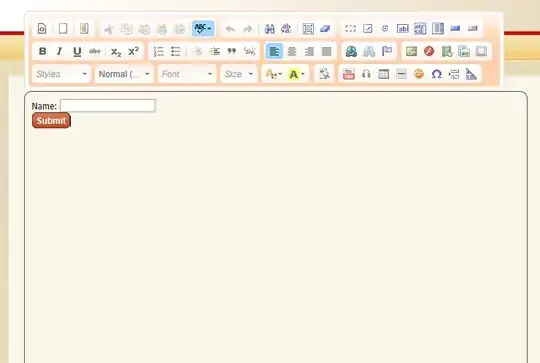Click the Select All icon
The width and height of the screenshot is (540, 363).
point(308,29)
